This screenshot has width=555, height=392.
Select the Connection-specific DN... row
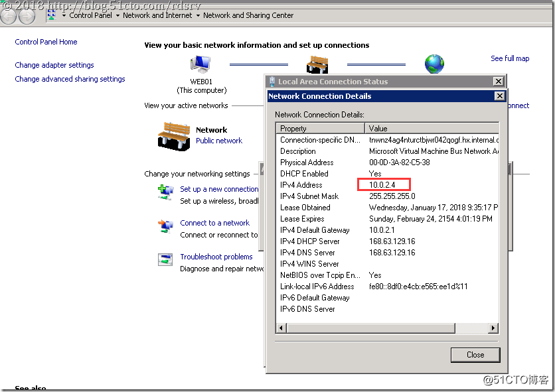(388, 140)
